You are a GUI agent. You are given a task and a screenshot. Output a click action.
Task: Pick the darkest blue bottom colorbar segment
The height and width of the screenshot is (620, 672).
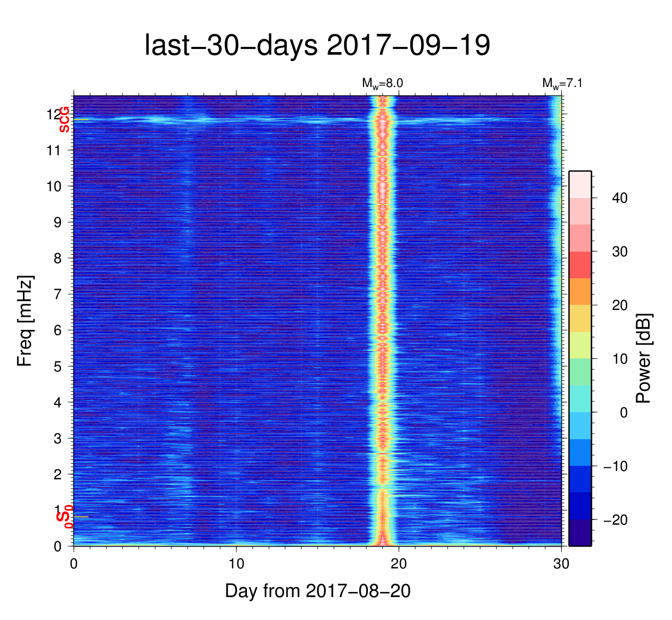coord(580,532)
